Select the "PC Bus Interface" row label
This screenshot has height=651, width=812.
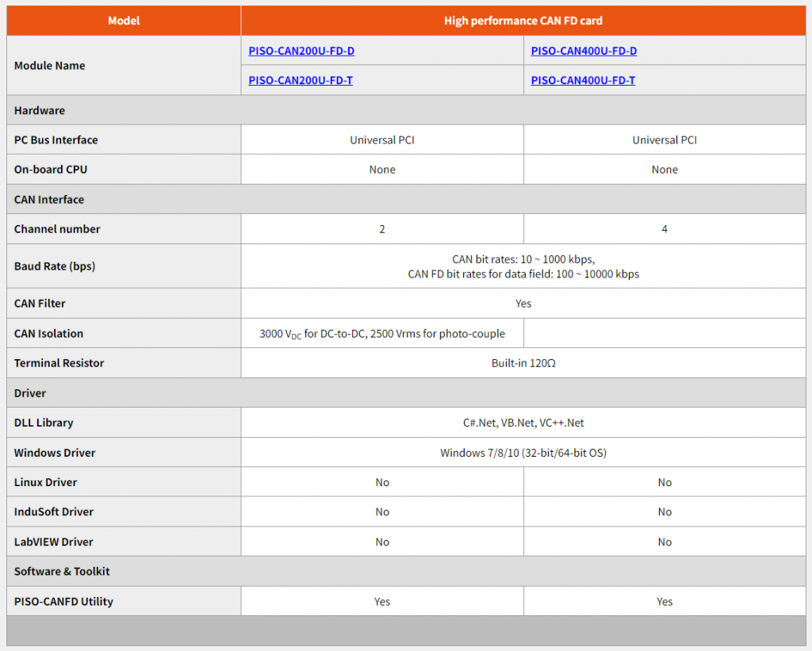tap(56, 140)
